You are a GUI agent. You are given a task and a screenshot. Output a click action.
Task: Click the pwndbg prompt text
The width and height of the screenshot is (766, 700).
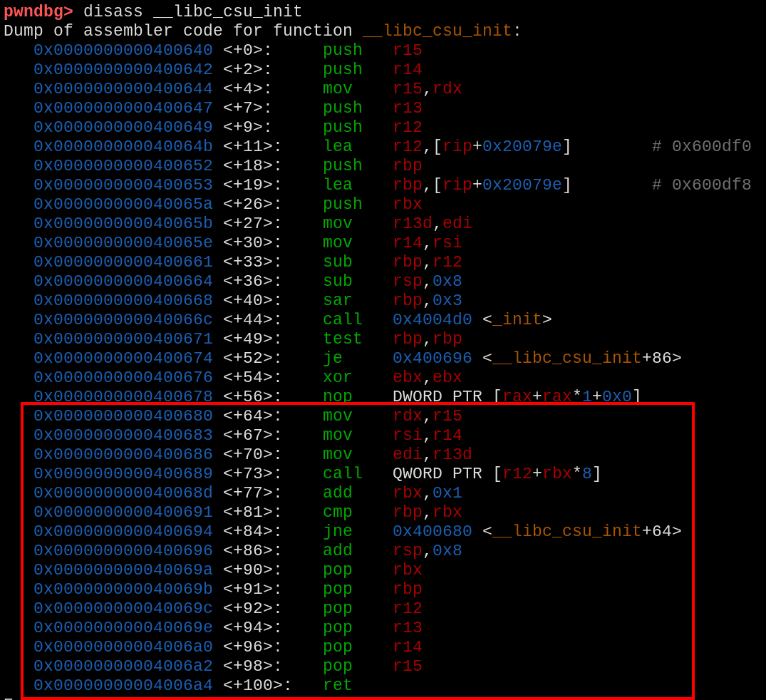coord(38,11)
